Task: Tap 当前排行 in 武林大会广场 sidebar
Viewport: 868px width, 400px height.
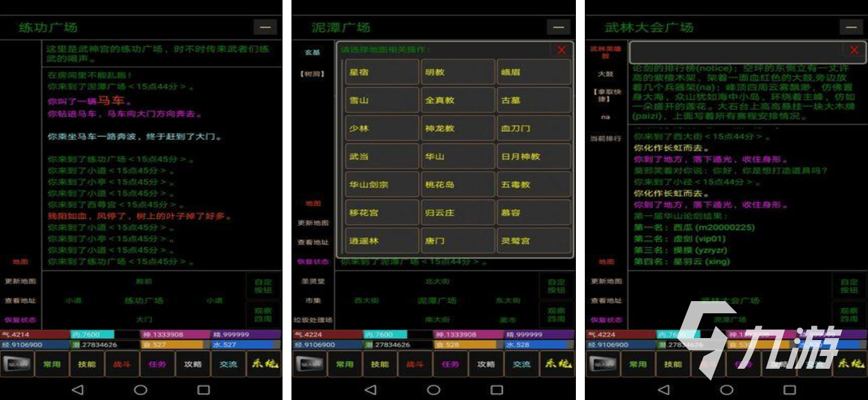Action: point(605,138)
